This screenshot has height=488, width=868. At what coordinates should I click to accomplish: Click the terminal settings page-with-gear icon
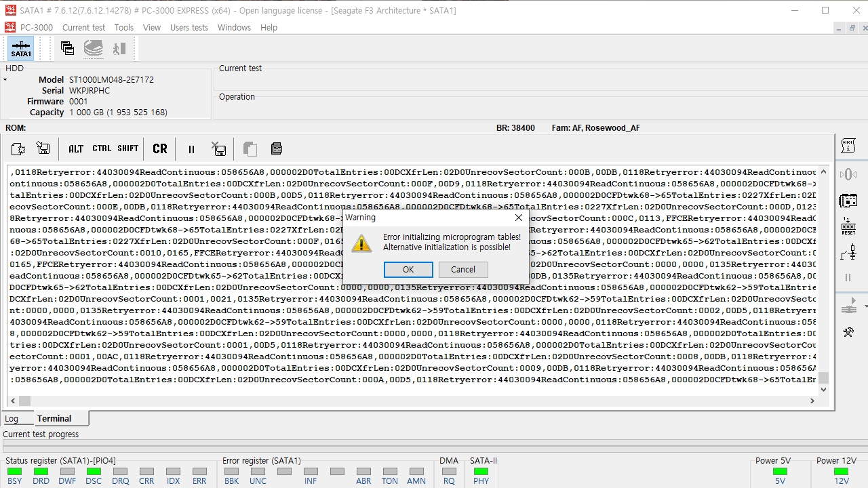(x=18, y=149)
